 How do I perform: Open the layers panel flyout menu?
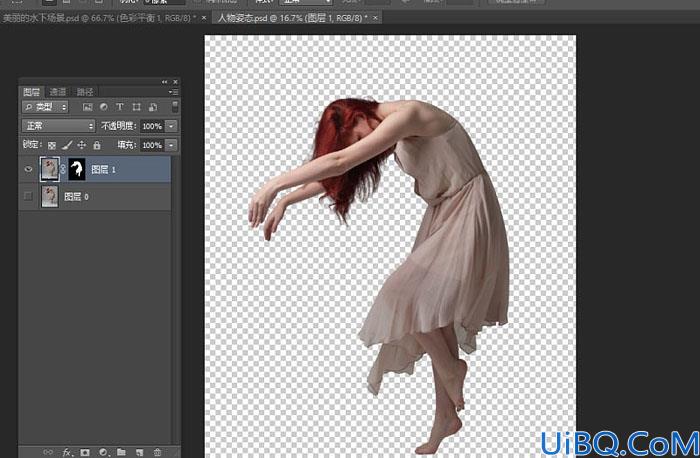point(173,92)
